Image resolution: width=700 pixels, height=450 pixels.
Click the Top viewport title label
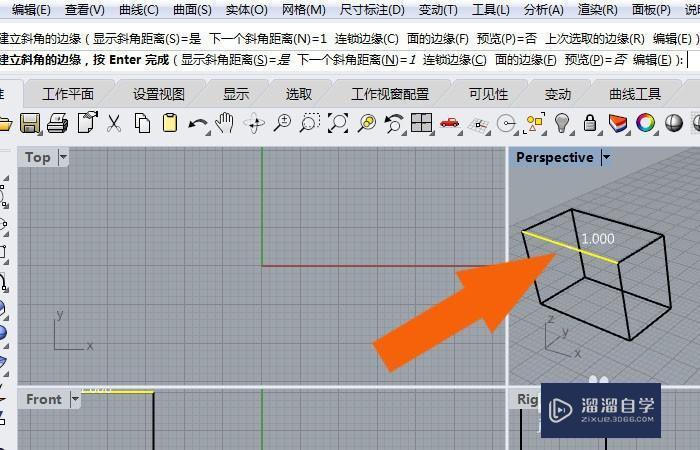pos(38,157)
